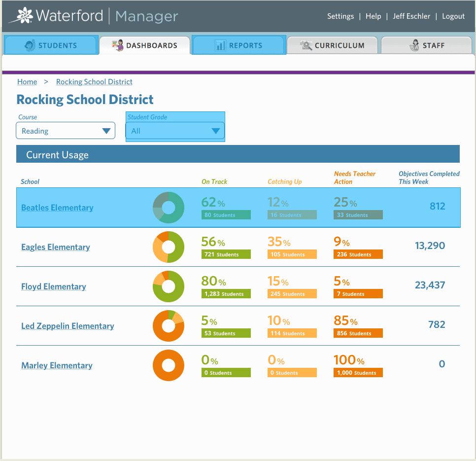Switch to the Reports tab
Image resolution: width=476 pixels, height=461 pixels.
(x=238, y=45)
